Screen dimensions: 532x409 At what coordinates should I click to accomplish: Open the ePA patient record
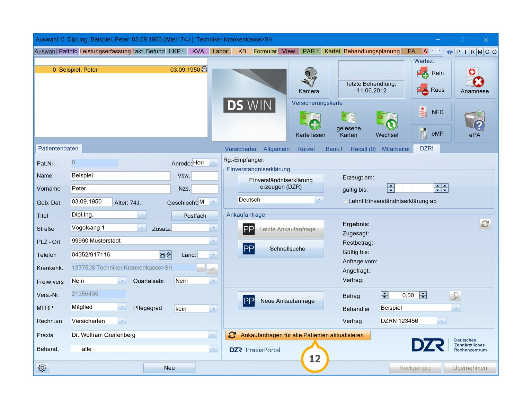475,123
